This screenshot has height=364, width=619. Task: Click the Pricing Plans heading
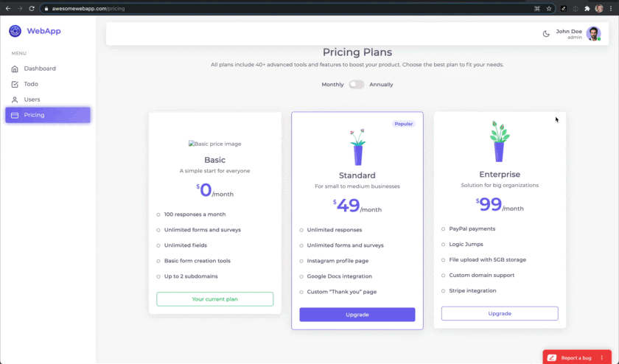[x=357, y=52]
